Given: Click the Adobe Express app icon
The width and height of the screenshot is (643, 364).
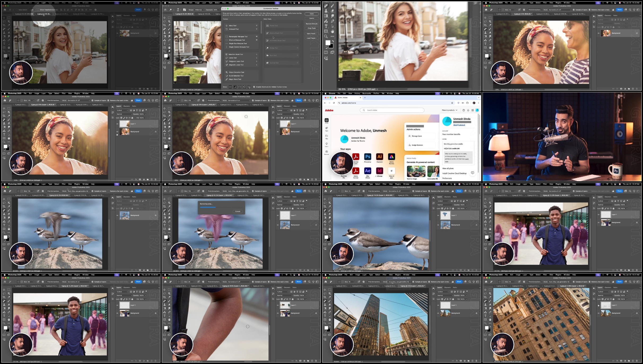Looking at the screenshot, I should [x=392, y=157].
